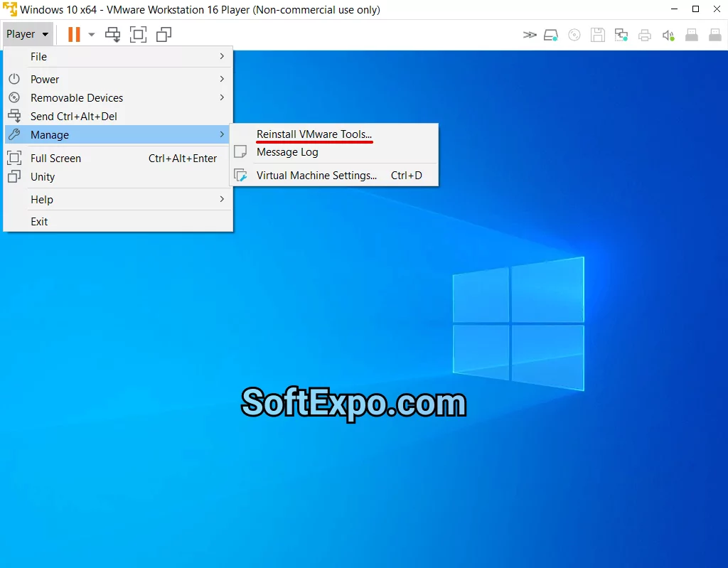Click the Send Ctrl+Alt+Del toolbar icon
Screen dimensions: 728x568
112,34
